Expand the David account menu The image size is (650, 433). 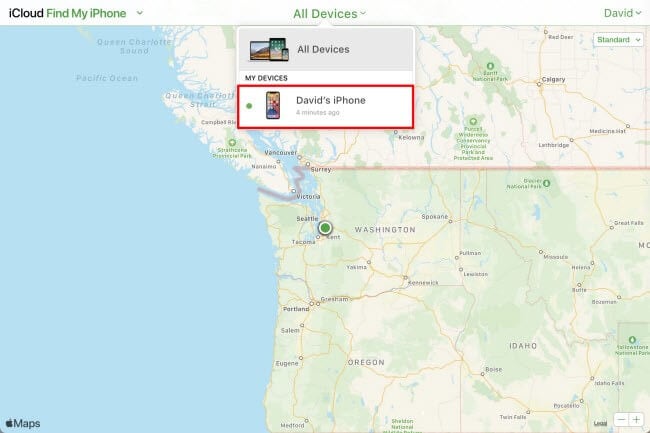pyautogui.click(x=623, y=13)
